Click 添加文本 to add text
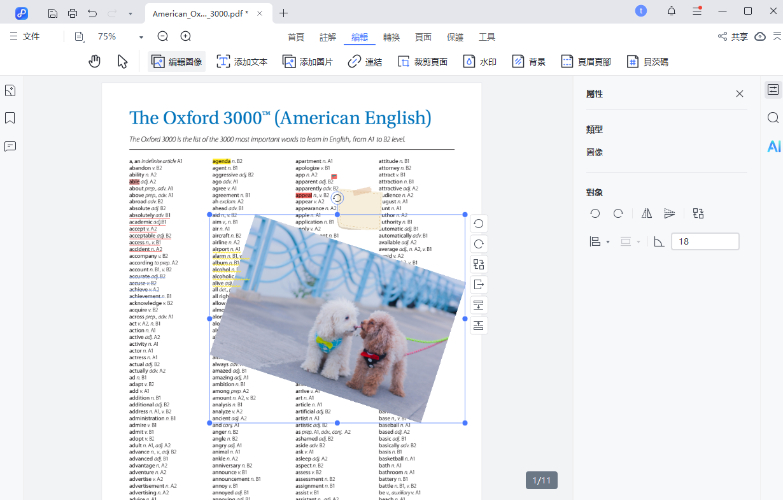 pyautogui.click(x=242, y=62)
